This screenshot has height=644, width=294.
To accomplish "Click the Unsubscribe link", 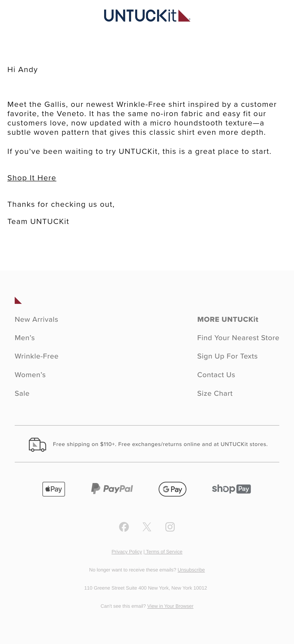I will click(x=191, y=570).
